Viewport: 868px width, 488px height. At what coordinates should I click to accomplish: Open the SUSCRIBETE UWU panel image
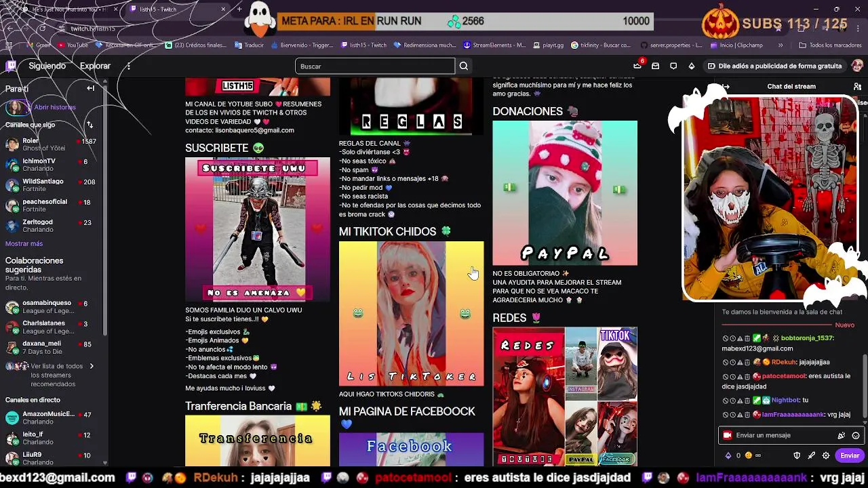click(258, 230)
